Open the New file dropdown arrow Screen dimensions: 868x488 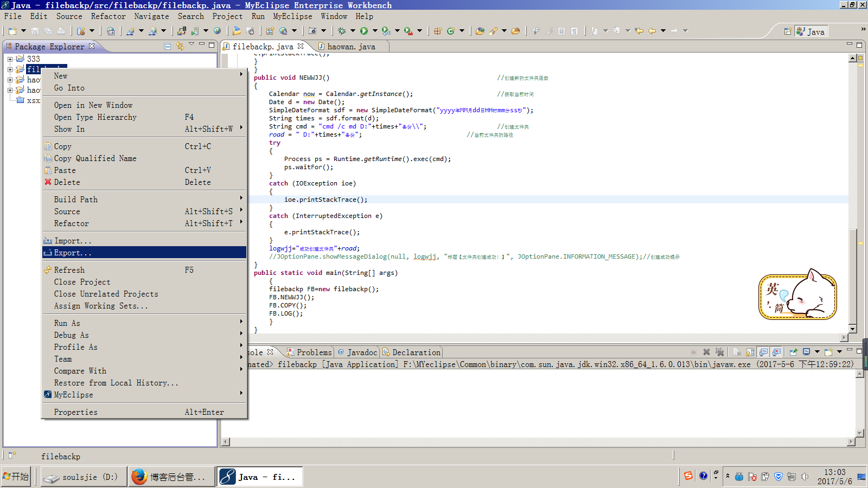pyautogui.click(x=23, y=31)
